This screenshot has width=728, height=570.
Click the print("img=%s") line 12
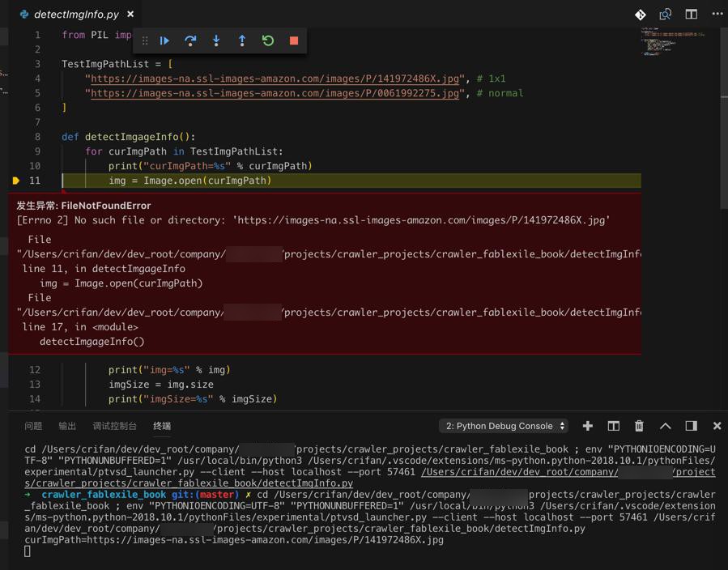coord(169,370)
